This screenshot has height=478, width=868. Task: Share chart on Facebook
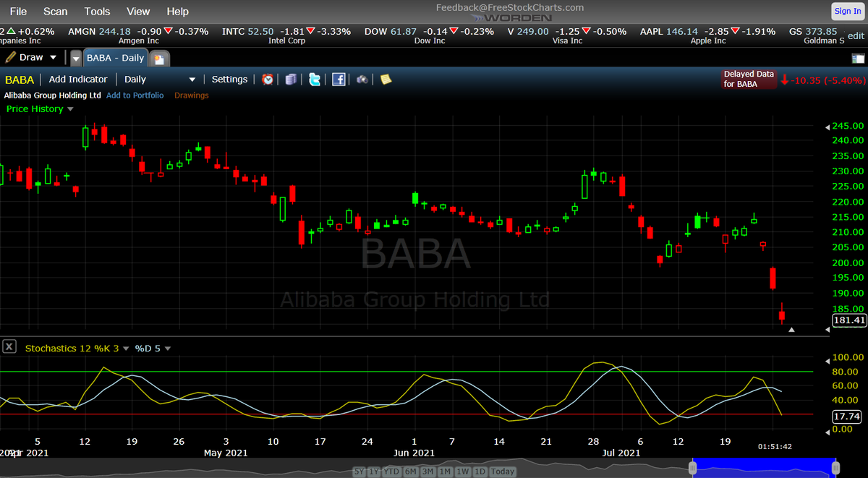[x=339, y=80]
